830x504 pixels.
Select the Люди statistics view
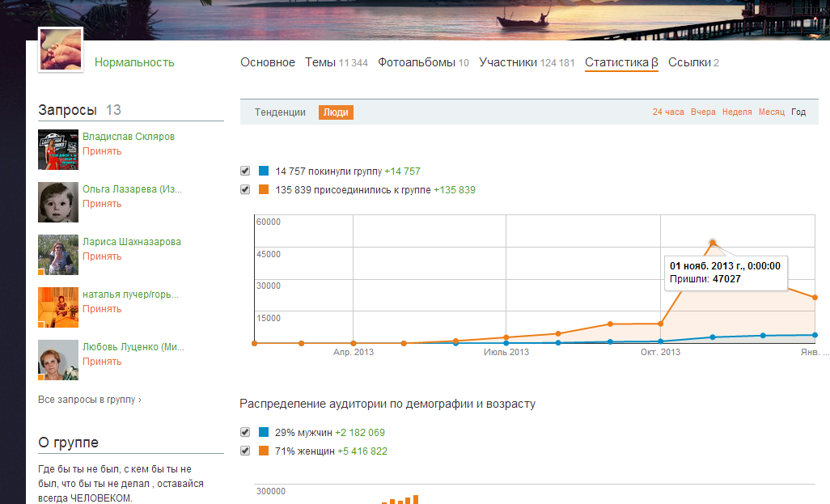(336, 112)
